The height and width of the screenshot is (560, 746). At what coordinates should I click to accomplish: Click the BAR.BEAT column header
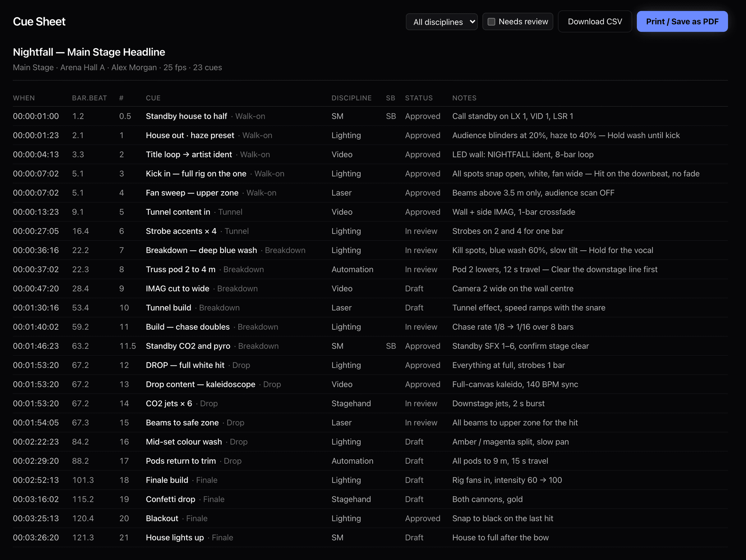[90, 98]
